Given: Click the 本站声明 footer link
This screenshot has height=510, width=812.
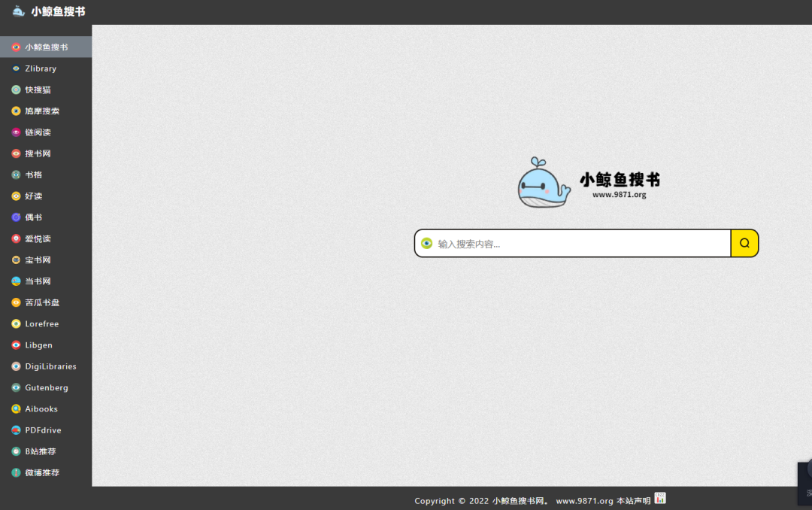Looking at the screenshot, I should point(633,501).
